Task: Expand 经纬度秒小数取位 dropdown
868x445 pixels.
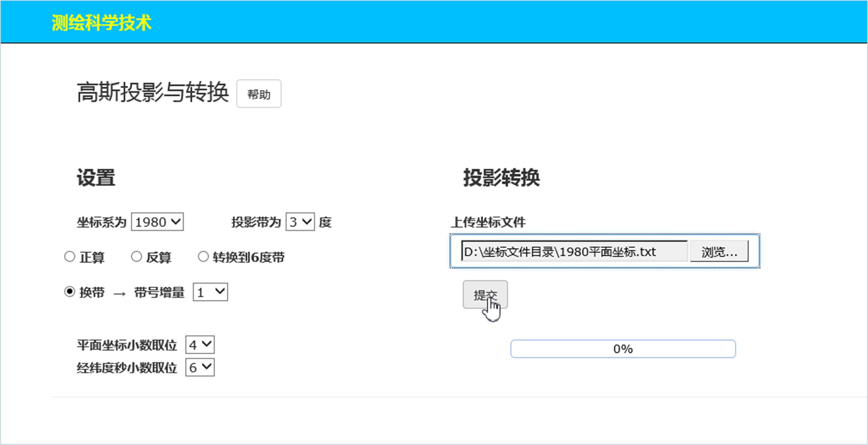Action: 200,367
